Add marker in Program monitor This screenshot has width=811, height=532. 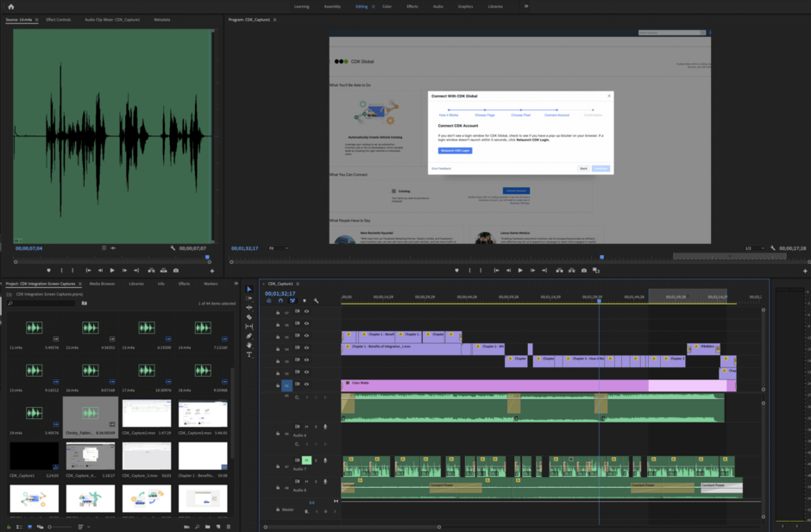[x=456, y=271]
